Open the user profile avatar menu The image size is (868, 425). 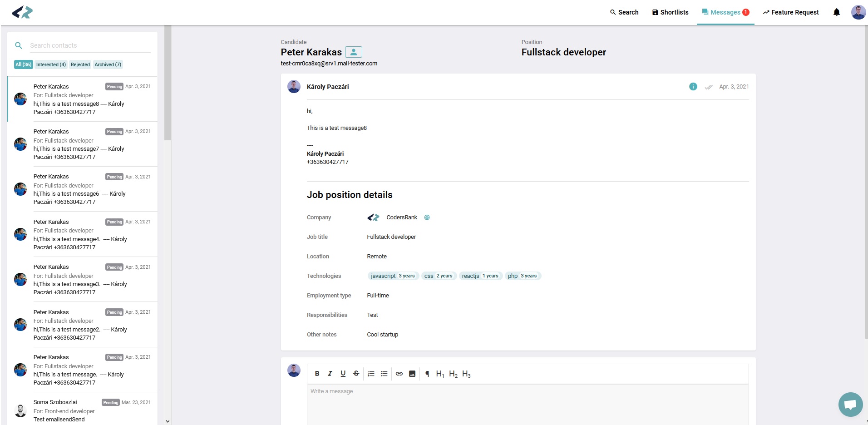[x=858, y=12]
